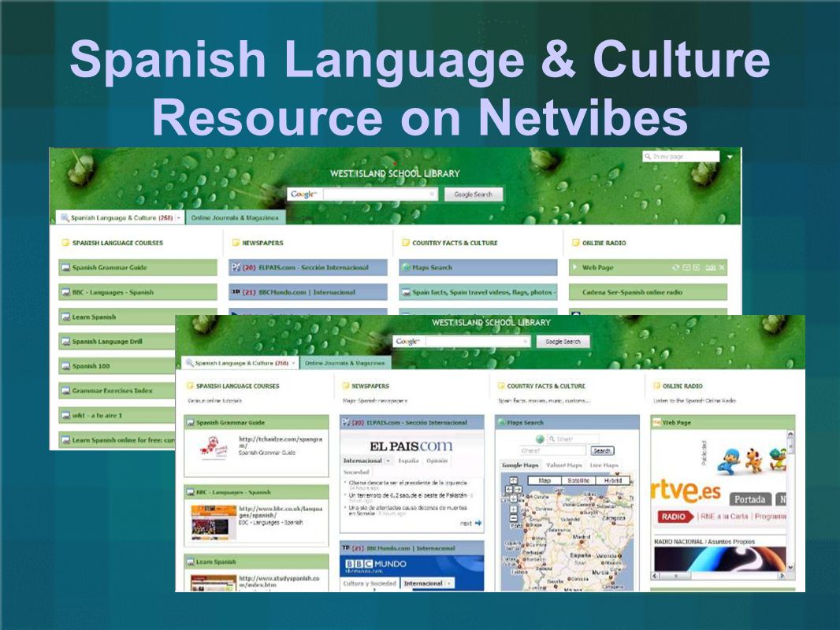Click the pan right arrow on the map

tap(518, 490)
